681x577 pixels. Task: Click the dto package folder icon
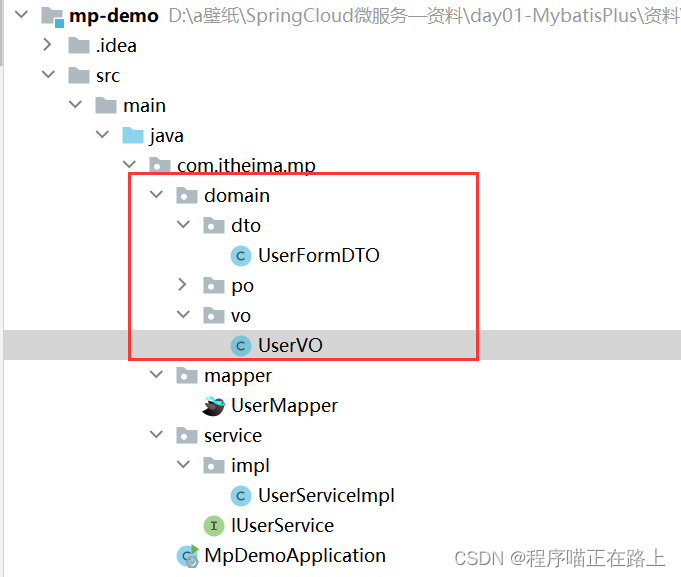(214, 225)
